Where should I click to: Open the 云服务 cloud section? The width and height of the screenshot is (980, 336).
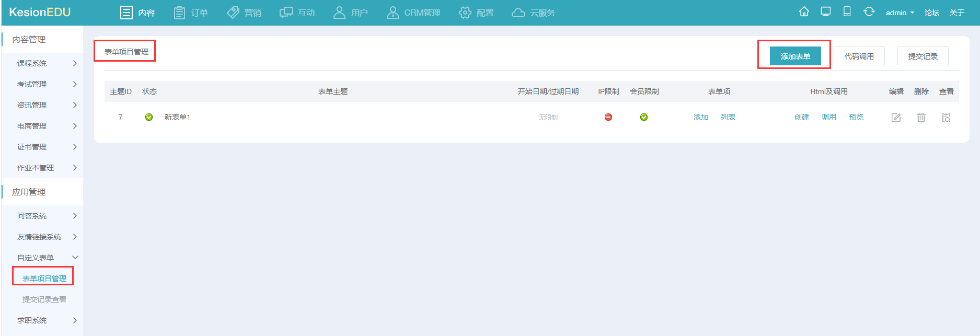pyautogui.click(x=533, y=13)
